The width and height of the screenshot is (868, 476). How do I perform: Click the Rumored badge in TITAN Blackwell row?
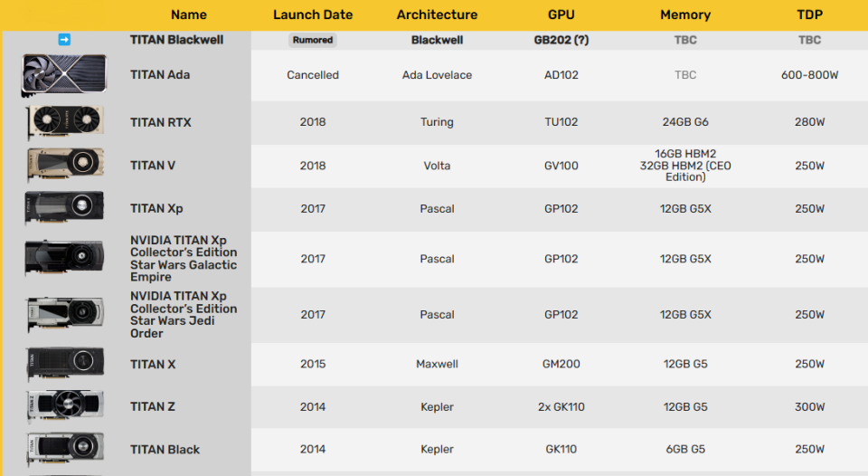pyautogui.click(x=313, y=40)
